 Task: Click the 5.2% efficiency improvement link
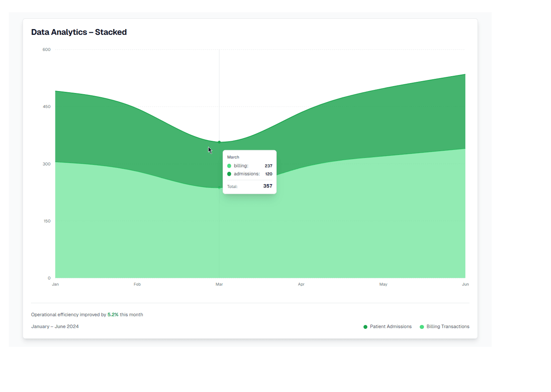click(113, 314)
